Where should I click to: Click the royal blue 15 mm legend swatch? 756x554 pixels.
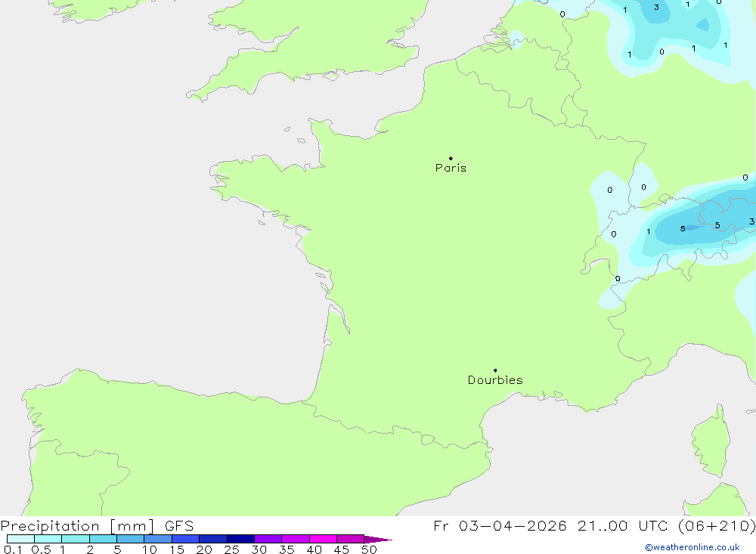click(x=186, y=539)
